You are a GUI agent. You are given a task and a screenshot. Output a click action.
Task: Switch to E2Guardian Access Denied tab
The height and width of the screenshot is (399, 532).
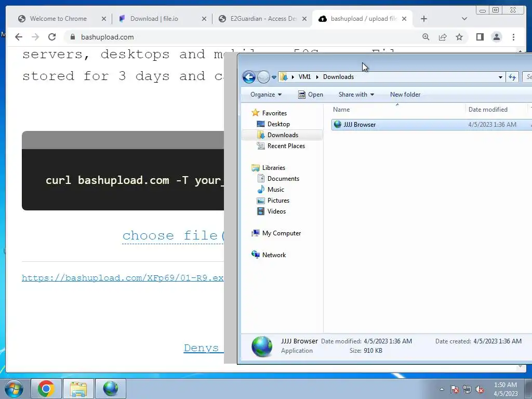(x=263, y=19)
